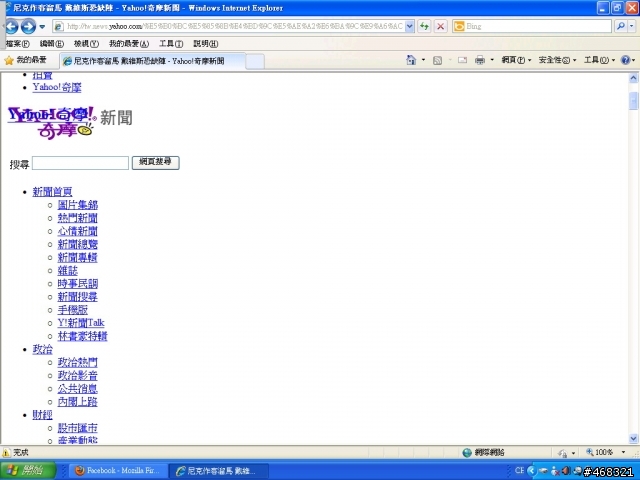Expand the Home button dropdown arrow

click(x=423, y=60)
